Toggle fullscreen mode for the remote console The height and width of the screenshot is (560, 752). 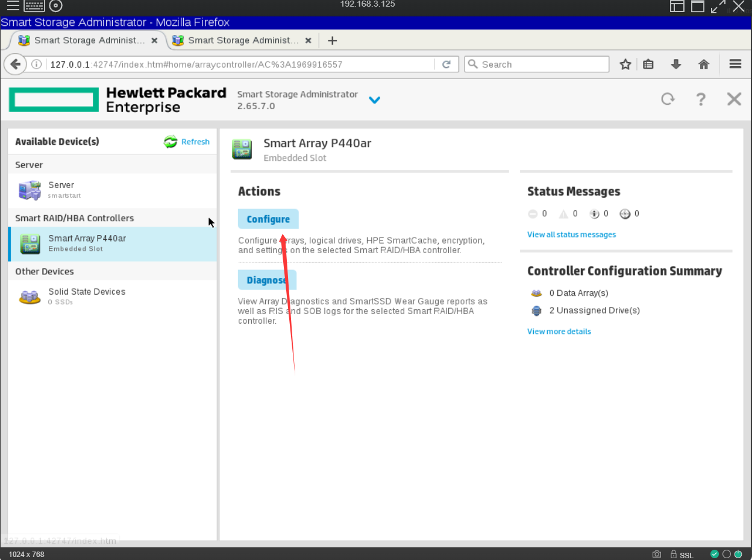pos(718,6)
